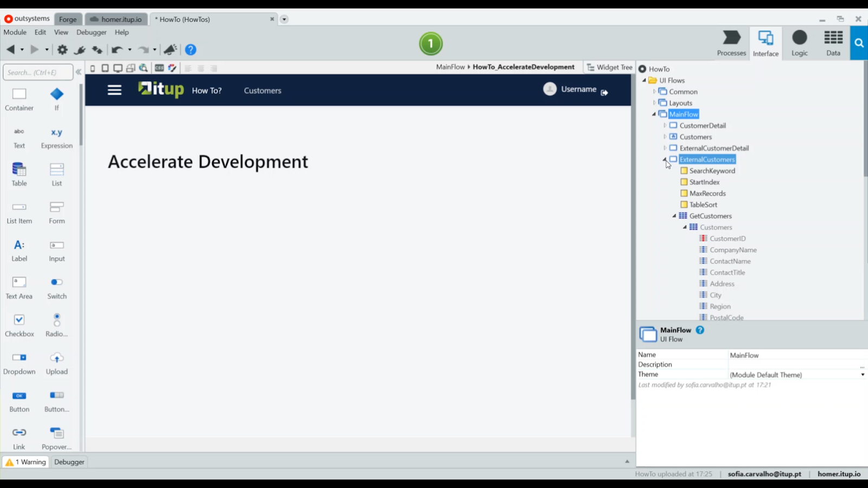Close the HowTo (HowTos) tab
The width and height of the screenshot is (868, 488).
[272, 19]
